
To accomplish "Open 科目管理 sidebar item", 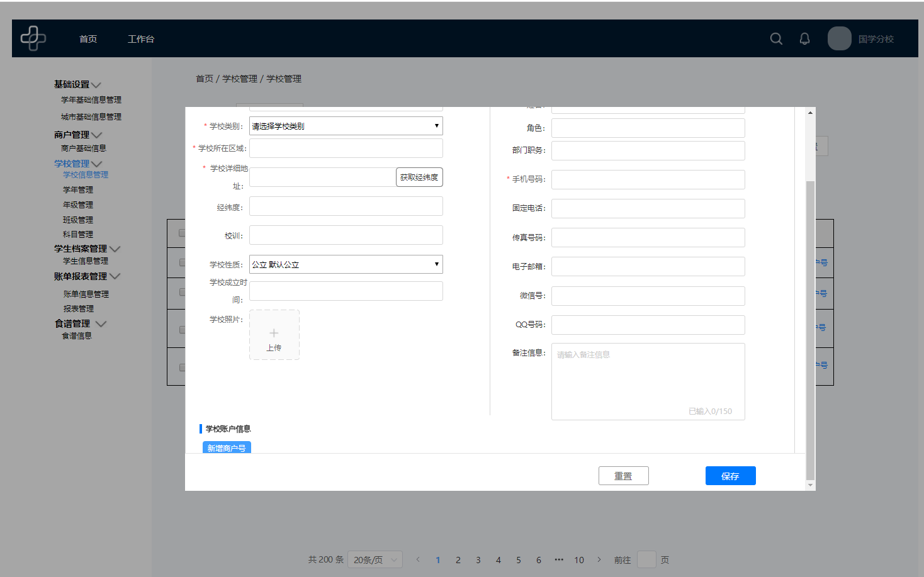I will tap(78, 235).
